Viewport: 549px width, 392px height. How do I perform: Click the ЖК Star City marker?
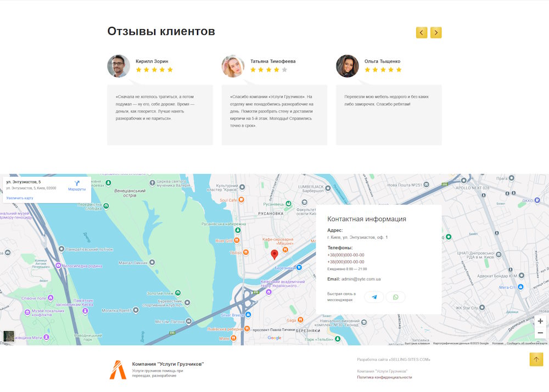pyautogui.click(x=482, y=307)
